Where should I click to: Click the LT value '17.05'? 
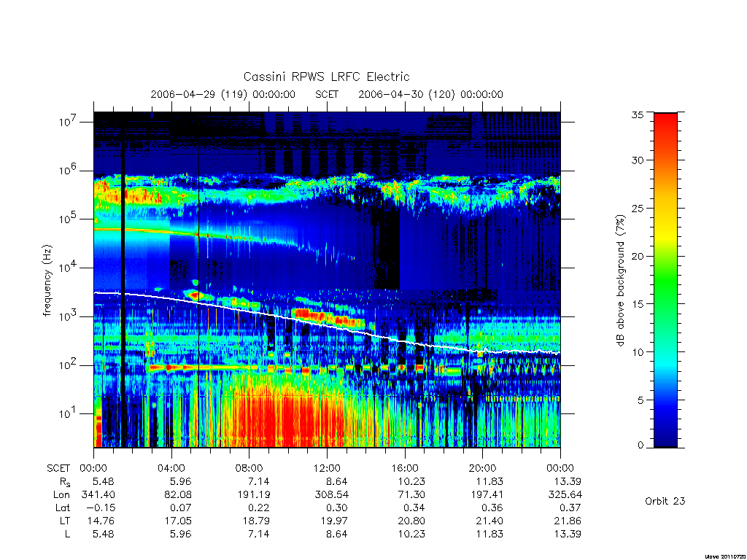click(178, 521)
